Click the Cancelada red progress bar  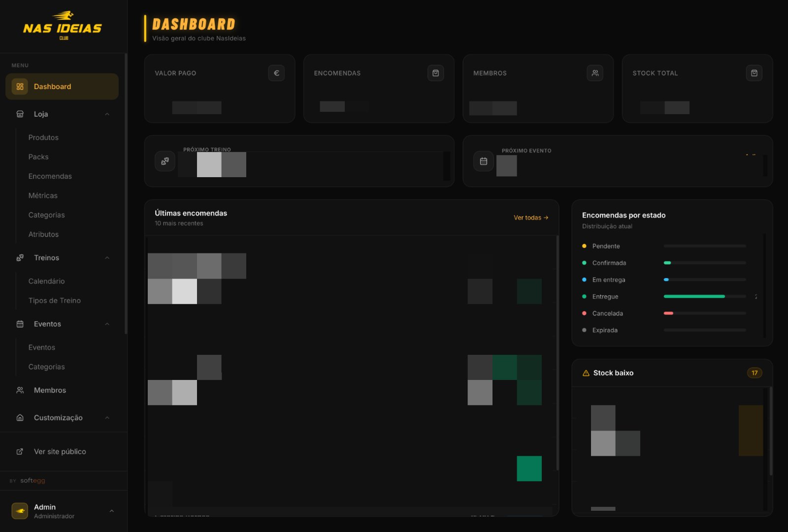point(668,313)
